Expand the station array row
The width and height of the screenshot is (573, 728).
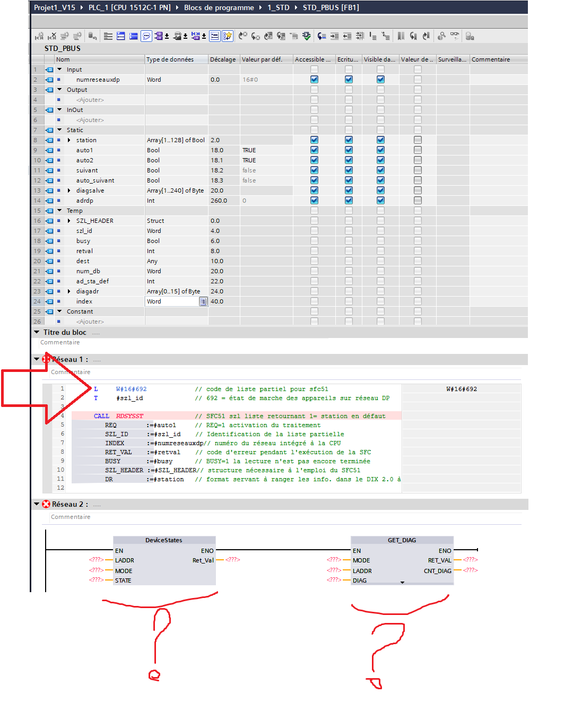(x=69, y=140)
